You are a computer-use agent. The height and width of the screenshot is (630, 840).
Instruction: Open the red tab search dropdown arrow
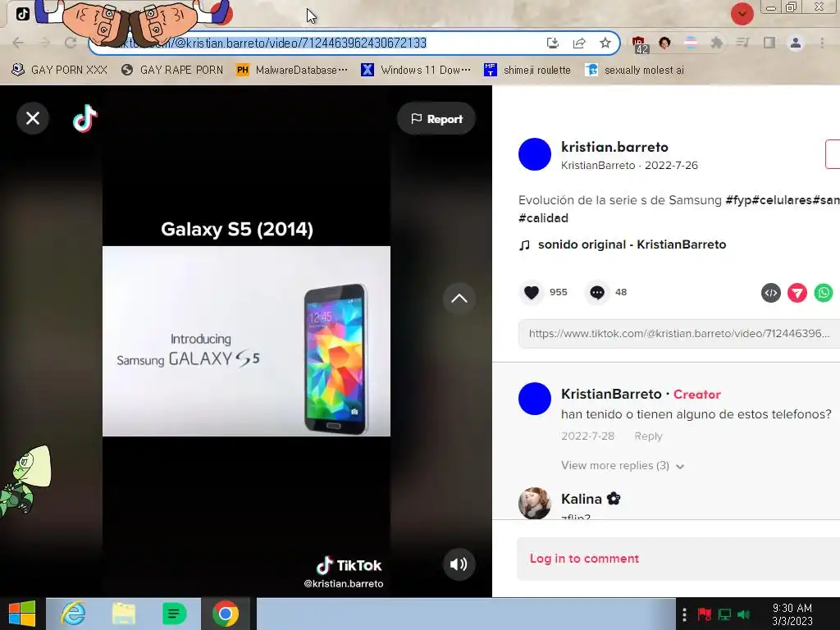tap(742, 14)
